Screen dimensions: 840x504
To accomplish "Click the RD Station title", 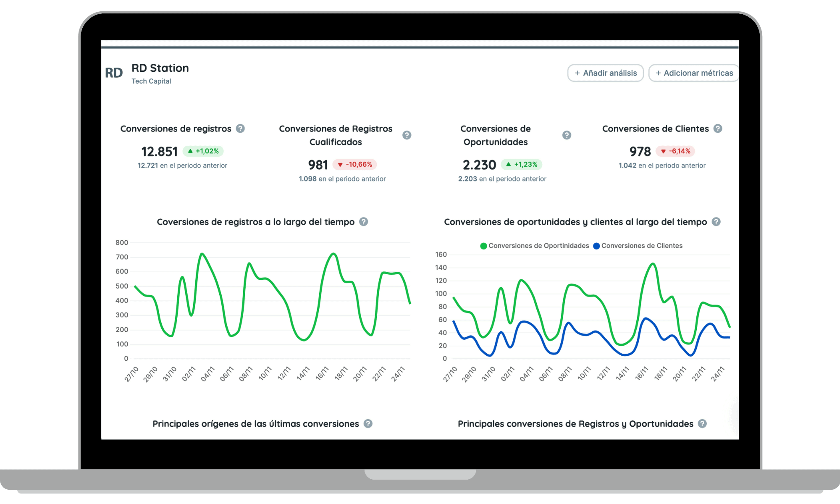I will 160,68.
